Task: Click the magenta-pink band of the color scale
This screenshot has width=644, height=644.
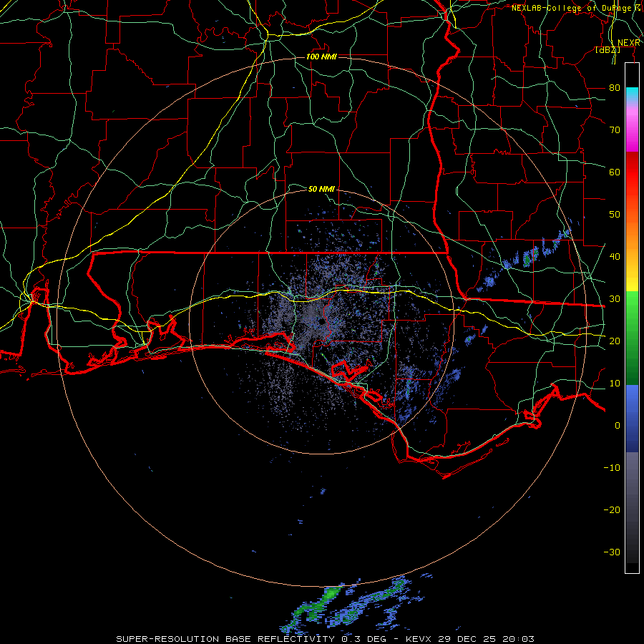Action: [x=632, y=127]
